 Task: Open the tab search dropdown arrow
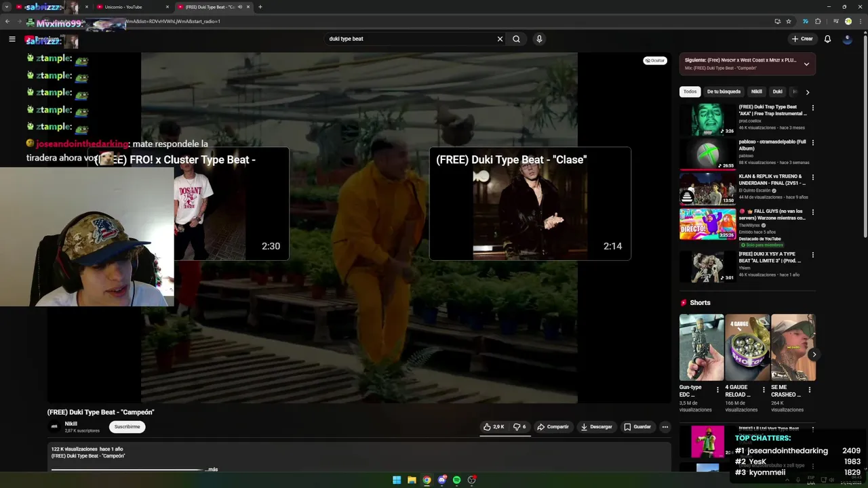tap(6, 7)
